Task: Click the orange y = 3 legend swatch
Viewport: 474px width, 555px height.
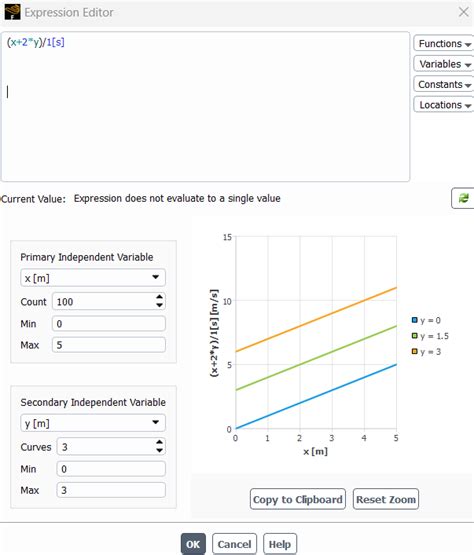Action: [415, 351]
